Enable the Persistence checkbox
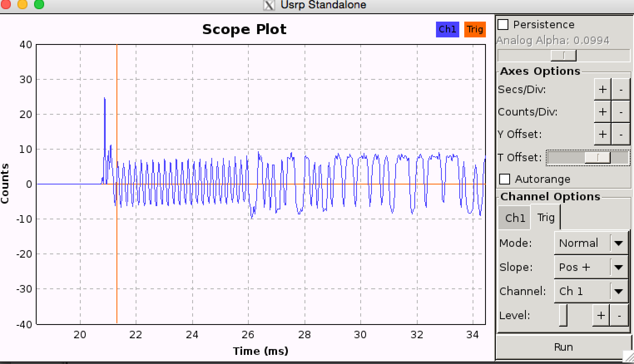634x364 pixels. [x=503, y=25]
